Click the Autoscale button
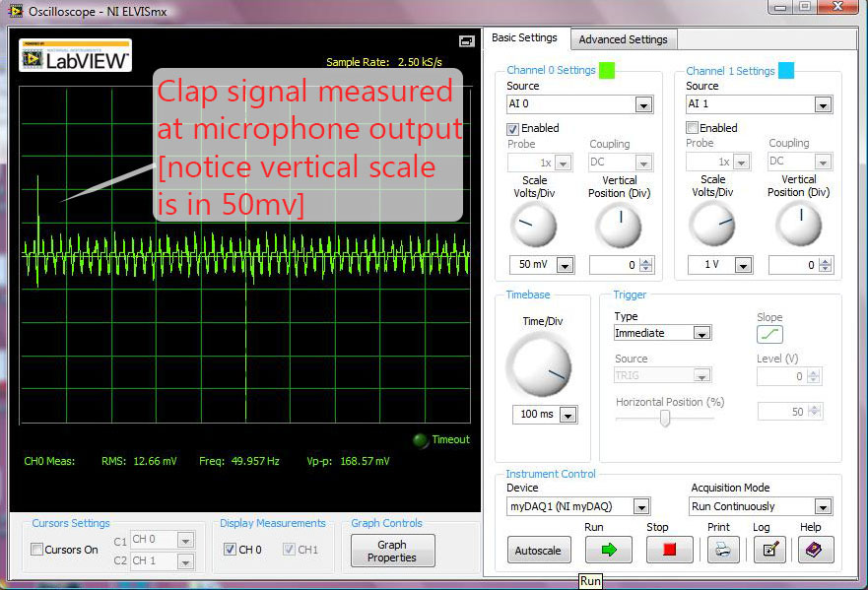Screen dimensions: 868x590 (x=539, y=551)
